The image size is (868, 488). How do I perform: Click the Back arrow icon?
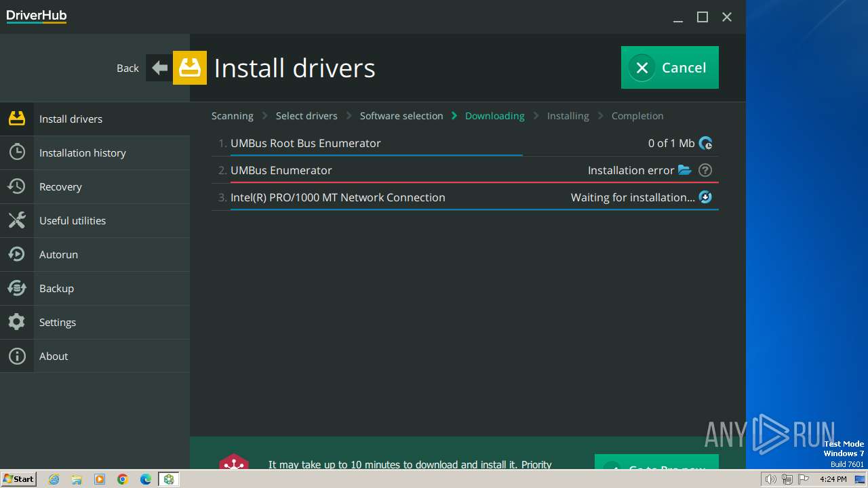(x=159, y=68)
